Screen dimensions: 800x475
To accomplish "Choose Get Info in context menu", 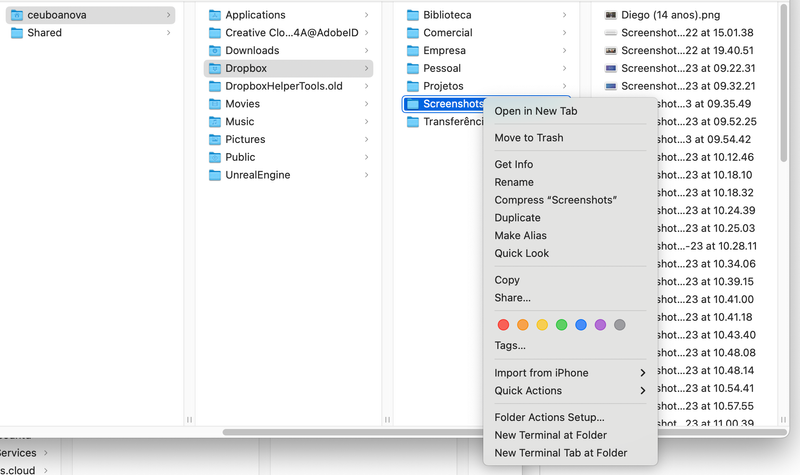I will click(x=513, y=164).
